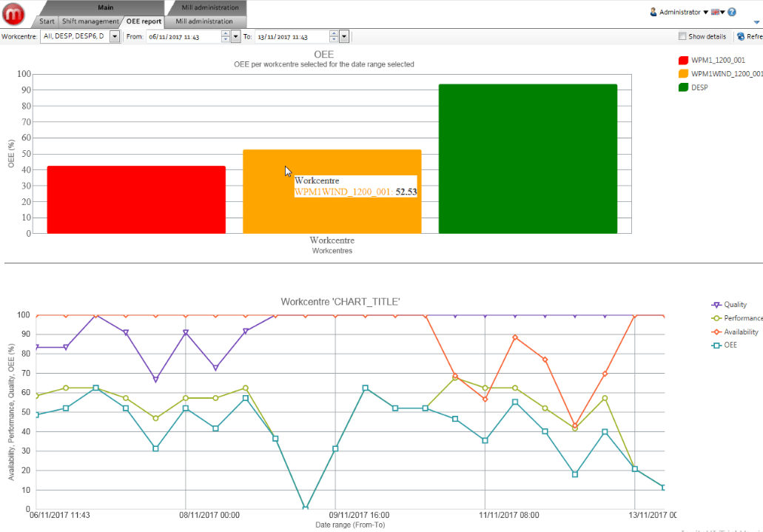Click the Refresh globe icon
The height and width of the screenshot is (532, 763).
click(740, 36)
